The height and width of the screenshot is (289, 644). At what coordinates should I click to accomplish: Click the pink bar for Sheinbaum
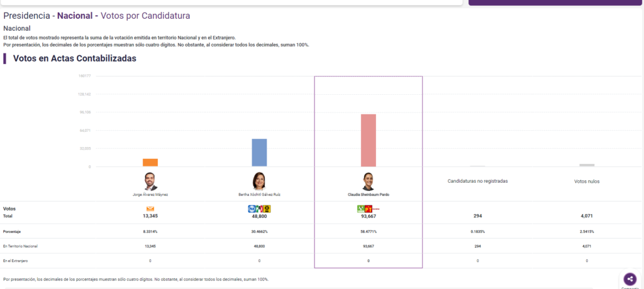point(368,140)
